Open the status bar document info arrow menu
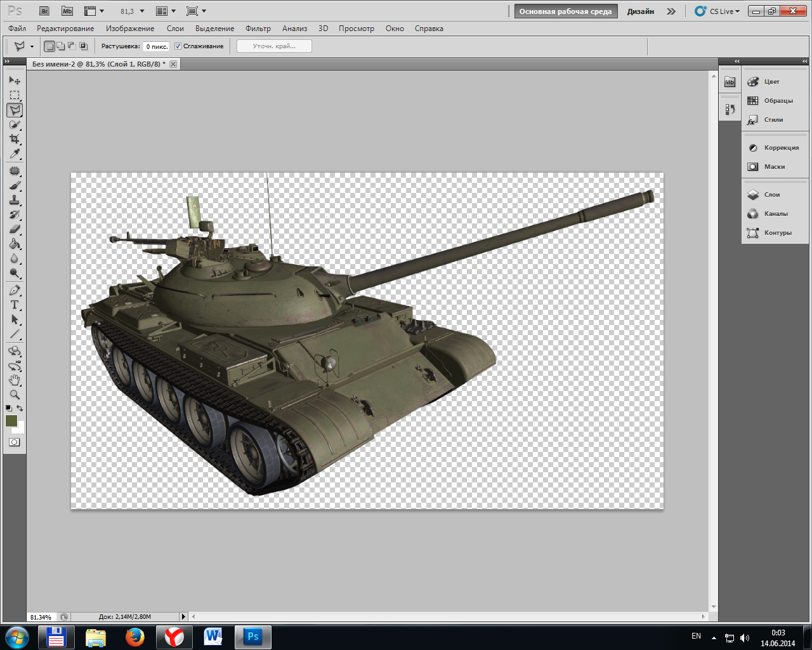812x650 pixels. (x=184, y=616)
